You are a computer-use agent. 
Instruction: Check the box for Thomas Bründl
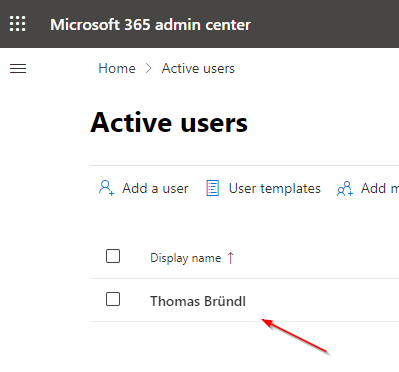point(113,299)
